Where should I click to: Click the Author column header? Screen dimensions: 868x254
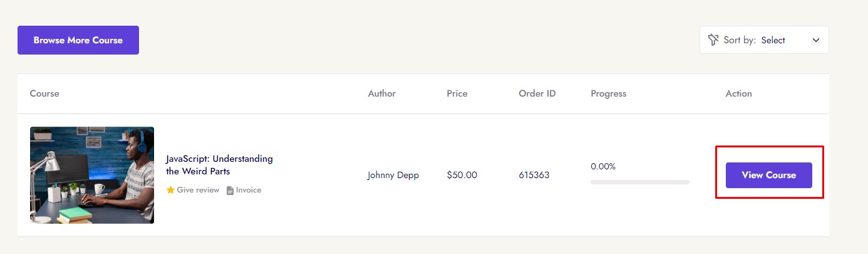click(x=381, y=93)
